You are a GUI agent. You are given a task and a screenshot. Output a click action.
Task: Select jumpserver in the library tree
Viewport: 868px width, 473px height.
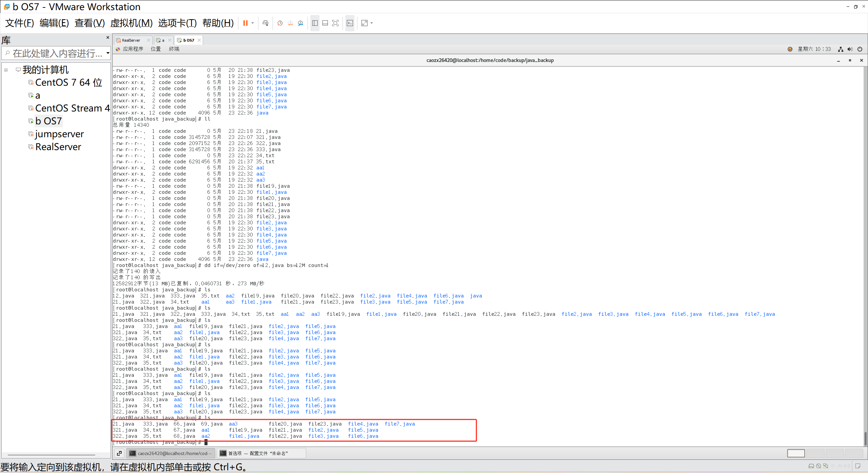click(59, 134)
